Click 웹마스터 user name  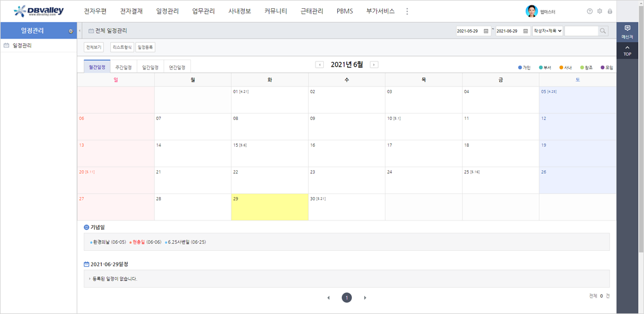pyautogui.click(x=549, y=12)
